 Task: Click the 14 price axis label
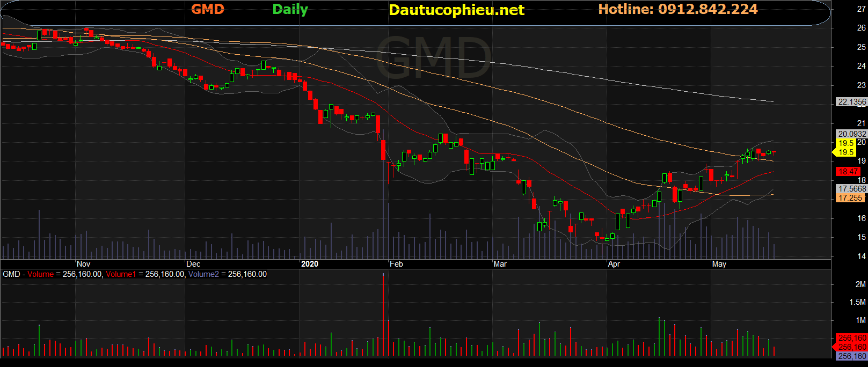pos(861,256)
